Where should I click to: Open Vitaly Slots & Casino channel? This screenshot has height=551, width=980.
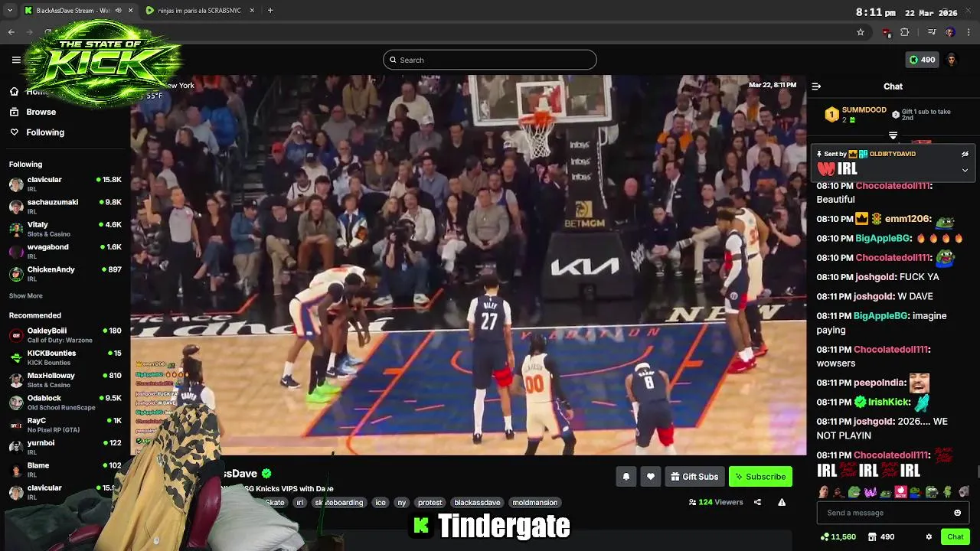click(65, 229)
